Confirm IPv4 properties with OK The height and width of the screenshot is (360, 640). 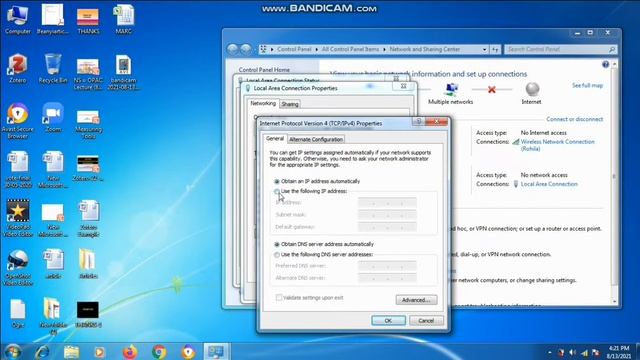pyautogui.click(x=388, y=321)
